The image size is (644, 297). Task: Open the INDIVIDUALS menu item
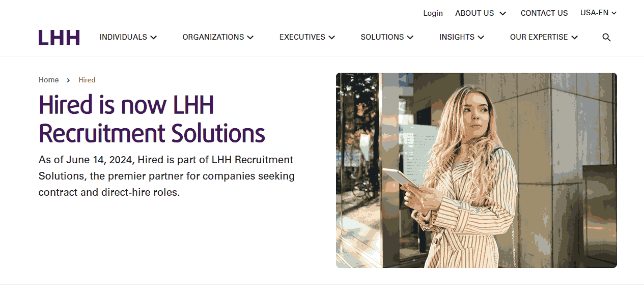point(128,37)
